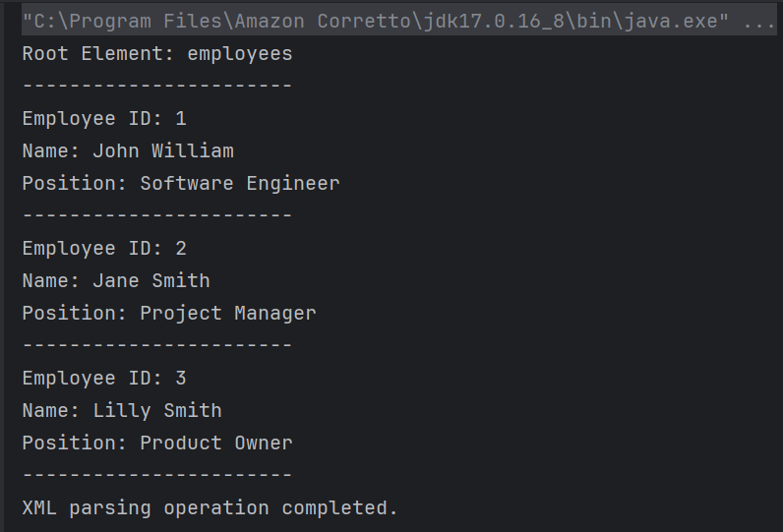Click the 'Position: Project Manager' line
The width and height of the screenshot is (783, 532).
point(169,314)
